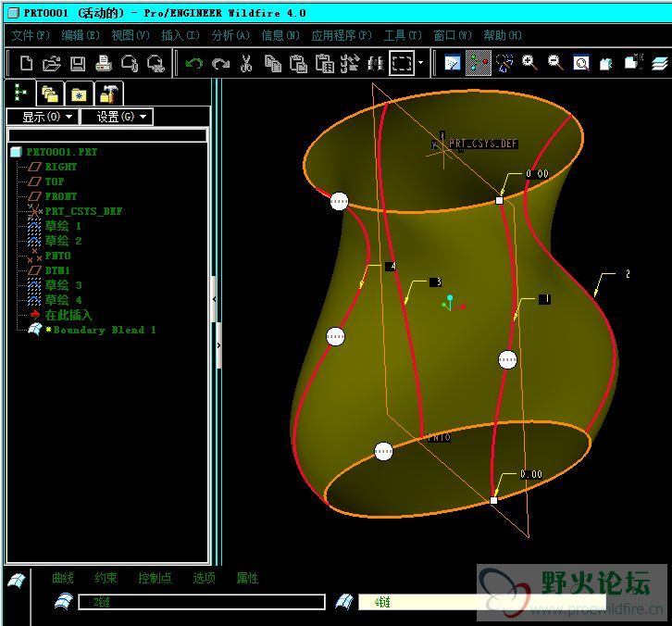672x626 pixels.
Task: Click the selection box tool icon
Action: point(402,63)
